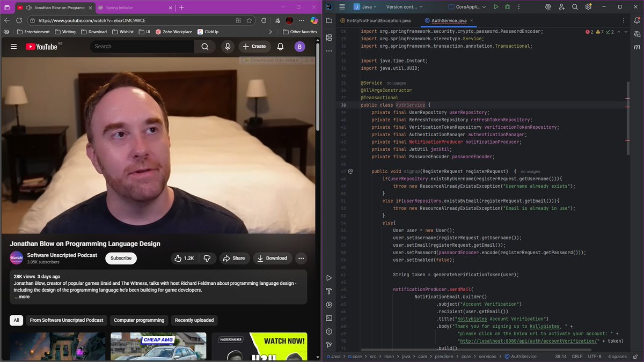
Task: Open YouTube notifications bell
Action: (x=280, y=47)
